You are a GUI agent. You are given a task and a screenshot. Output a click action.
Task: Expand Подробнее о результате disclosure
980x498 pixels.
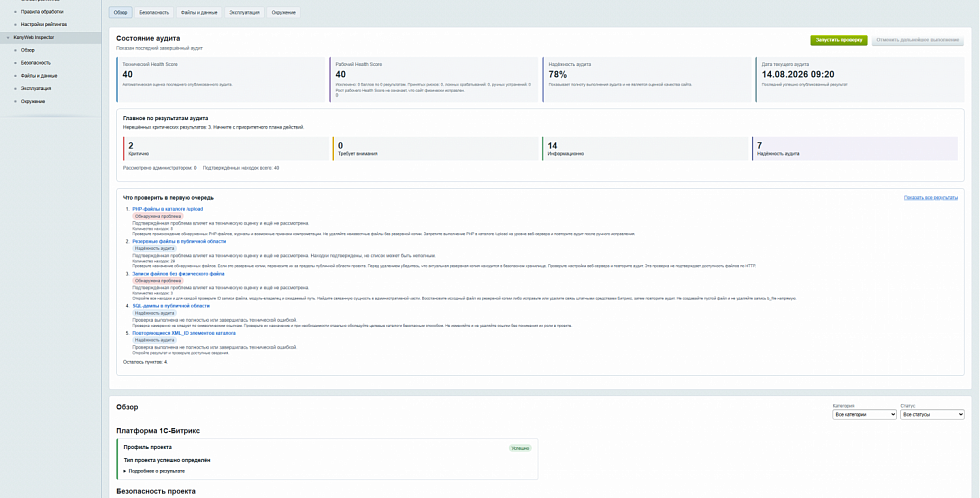click(154, 471)
